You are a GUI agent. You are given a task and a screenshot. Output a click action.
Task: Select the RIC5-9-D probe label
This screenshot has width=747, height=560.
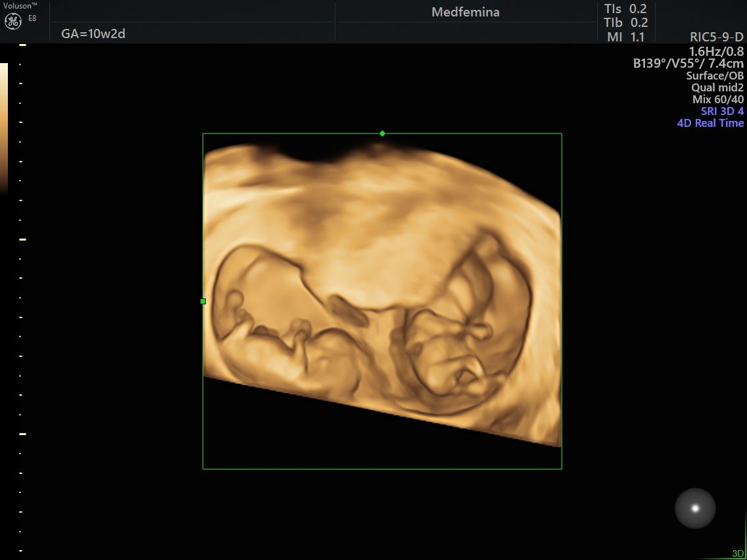point(716,37)
